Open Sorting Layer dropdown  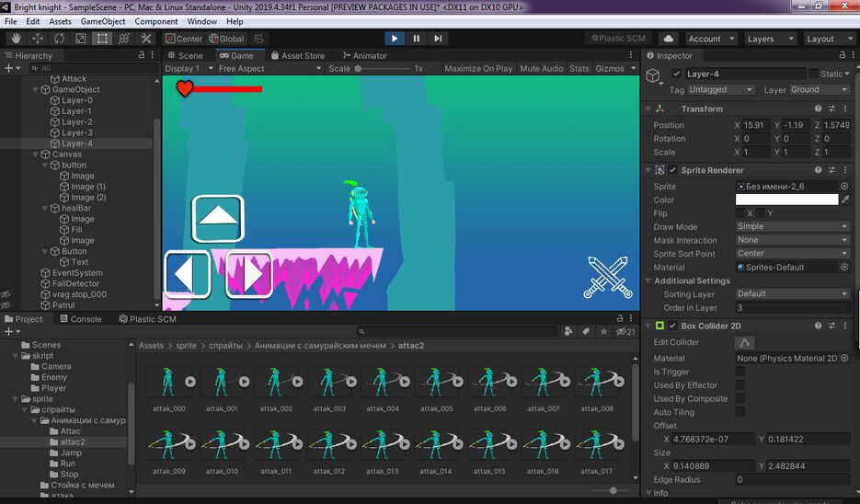[793, 294]
